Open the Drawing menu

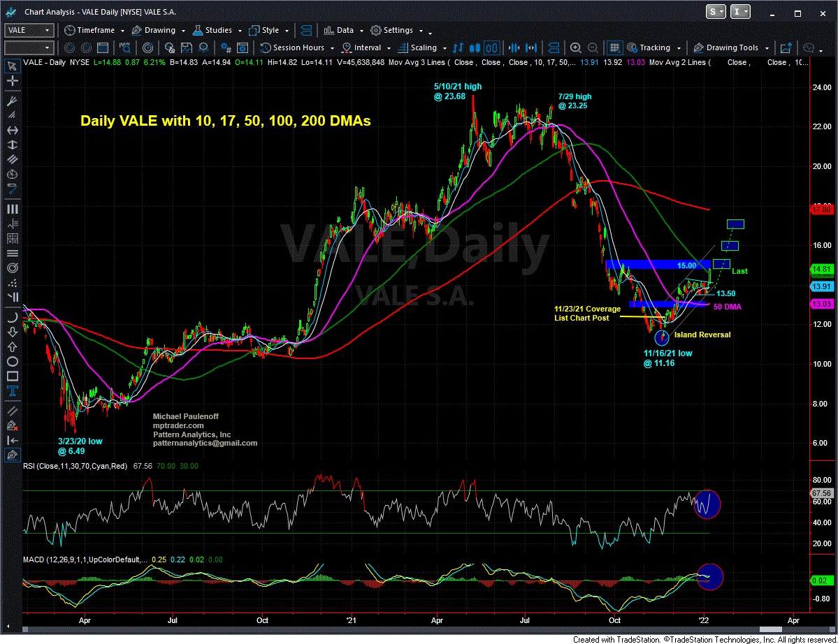point(158,31)
